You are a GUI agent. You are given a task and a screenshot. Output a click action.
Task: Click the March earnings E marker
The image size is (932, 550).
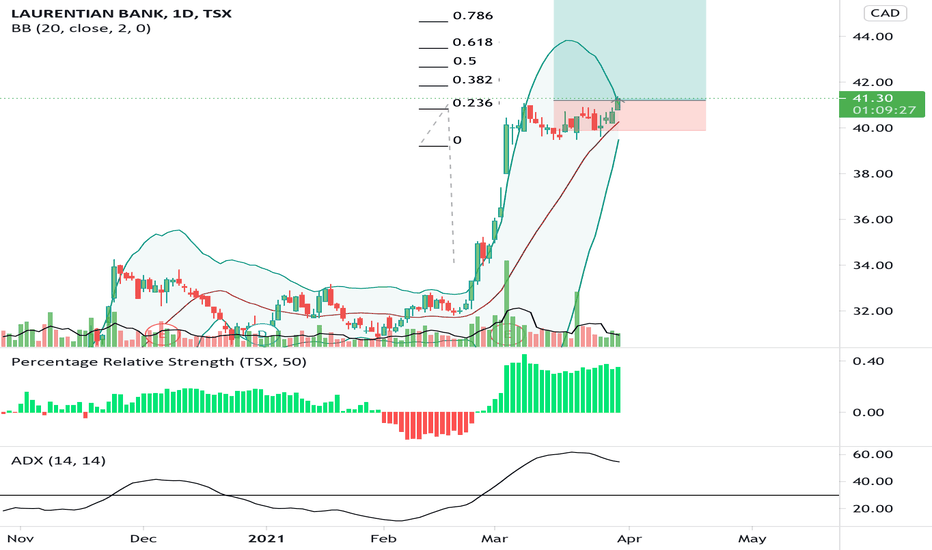coord(508,335)
